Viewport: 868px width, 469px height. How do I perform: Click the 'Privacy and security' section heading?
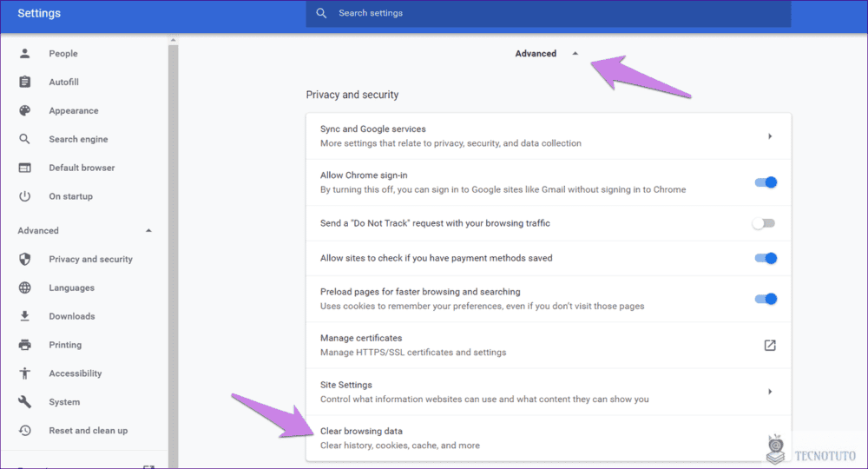352,95
